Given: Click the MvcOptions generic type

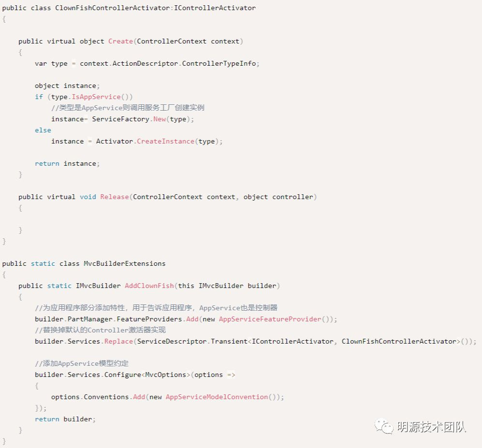Looking at the screenshot, I should [x=165, y=375].
